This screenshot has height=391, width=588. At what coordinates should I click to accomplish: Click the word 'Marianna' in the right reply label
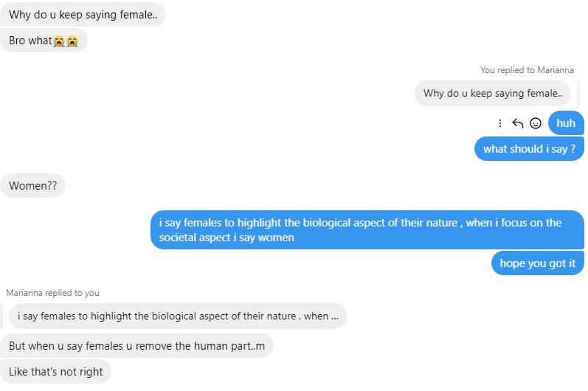[556, 70]
